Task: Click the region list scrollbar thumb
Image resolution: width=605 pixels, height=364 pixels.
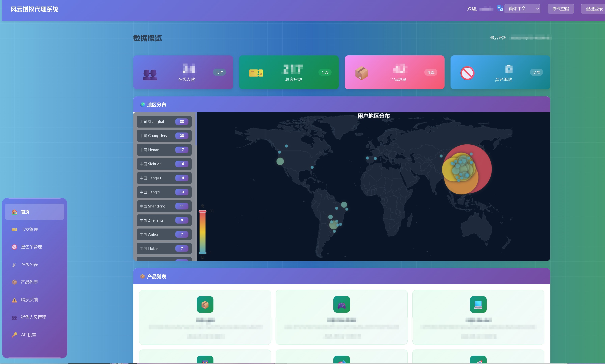Action: pyautogui.click(x=196, y=129)
